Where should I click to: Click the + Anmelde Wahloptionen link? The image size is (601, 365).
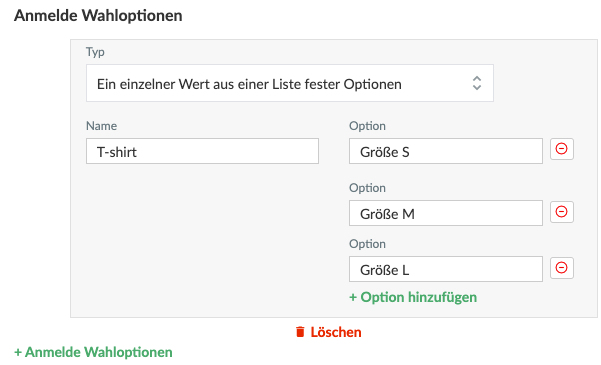point(93,352)
